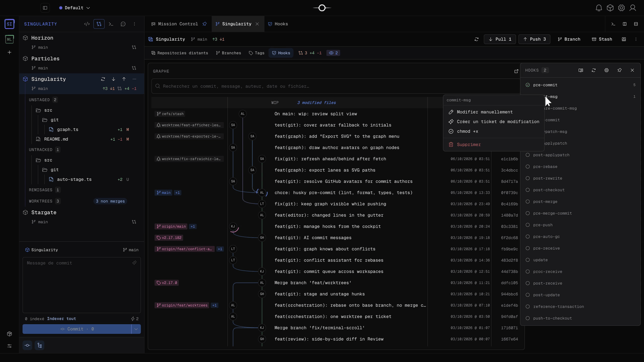Open Hooks panel settings gear
The height and width of the screenshot is (362, 644).
[x=607, y=70]
